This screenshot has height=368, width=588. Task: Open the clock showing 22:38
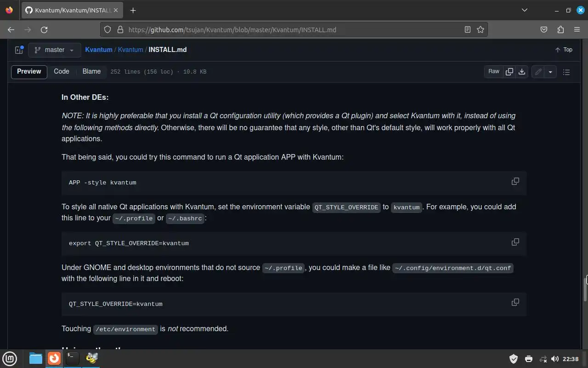point(571,359)
